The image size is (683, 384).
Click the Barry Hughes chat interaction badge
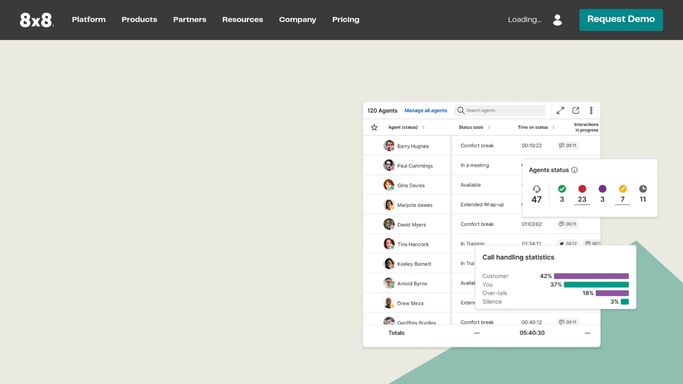[x=568, y=145]
